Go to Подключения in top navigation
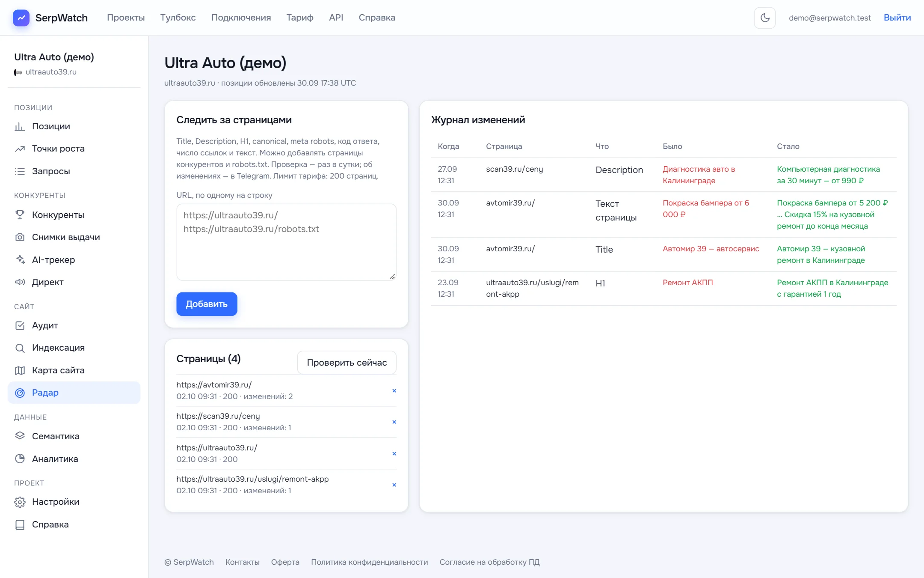The height and width of the screenshot is (578, 924). click(241, 18)
